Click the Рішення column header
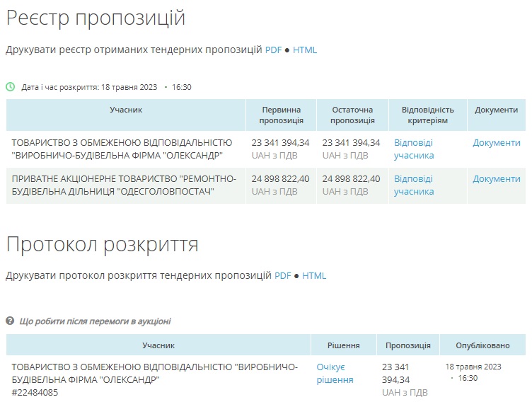 point(343,345)
